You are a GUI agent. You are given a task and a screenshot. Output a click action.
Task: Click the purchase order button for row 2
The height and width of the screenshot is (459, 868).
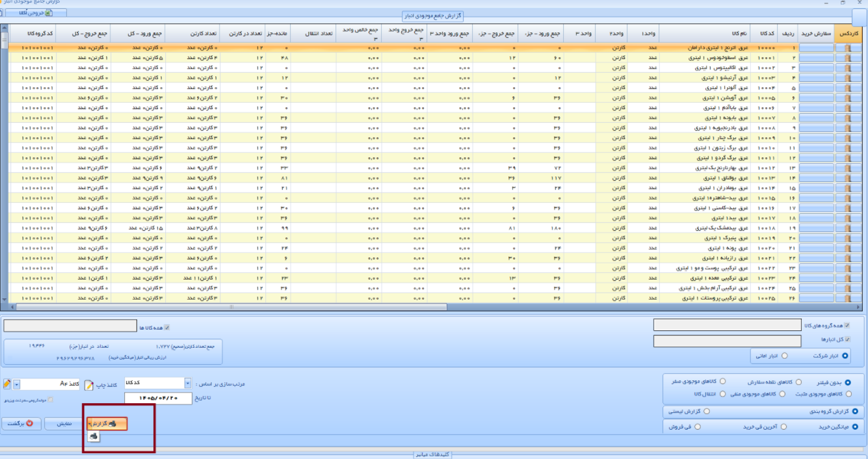[816, 58]
